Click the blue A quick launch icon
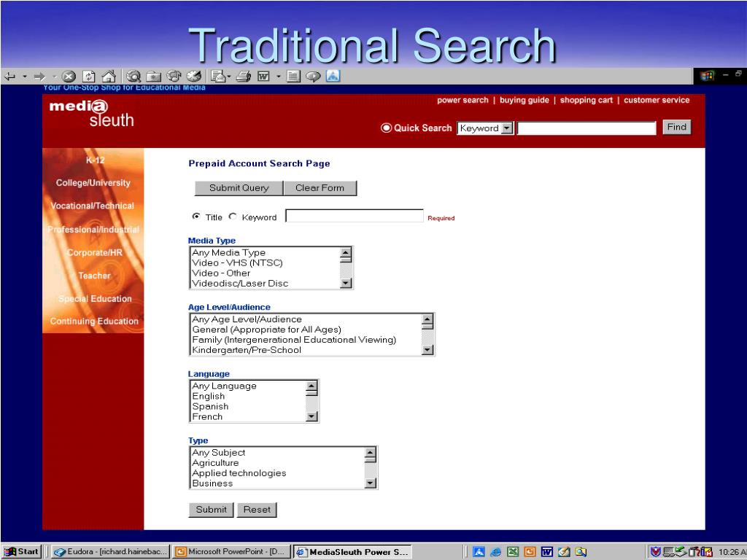Image resolution: width=747 pixels, height=560 pixels. pyautogui.click(x=479, y=552)
